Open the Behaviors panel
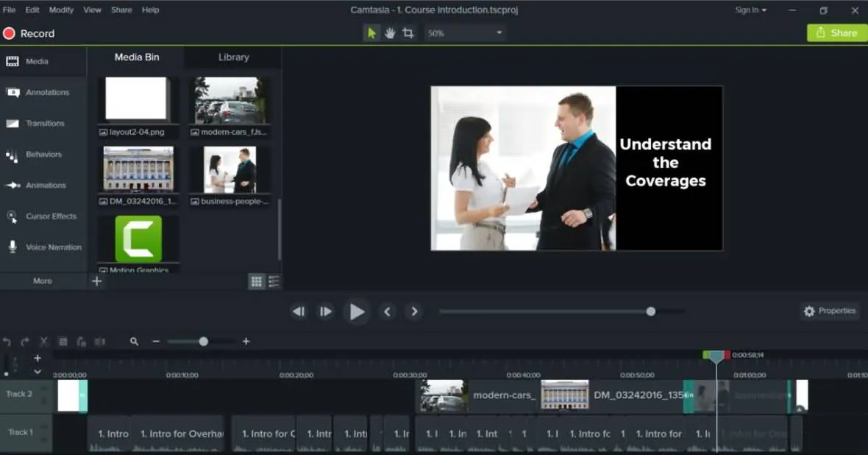Viewport: 868px width, 455px height. coord(43,155)
